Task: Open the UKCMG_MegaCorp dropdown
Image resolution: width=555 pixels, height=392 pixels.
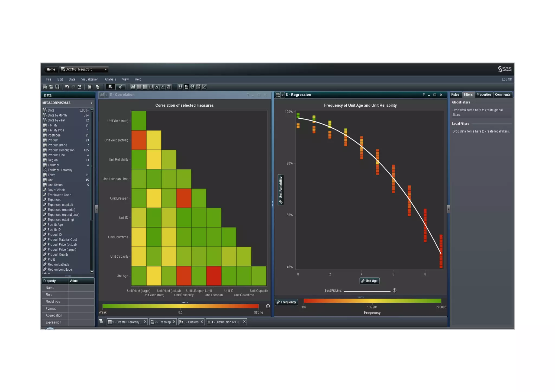Action: 105,70
